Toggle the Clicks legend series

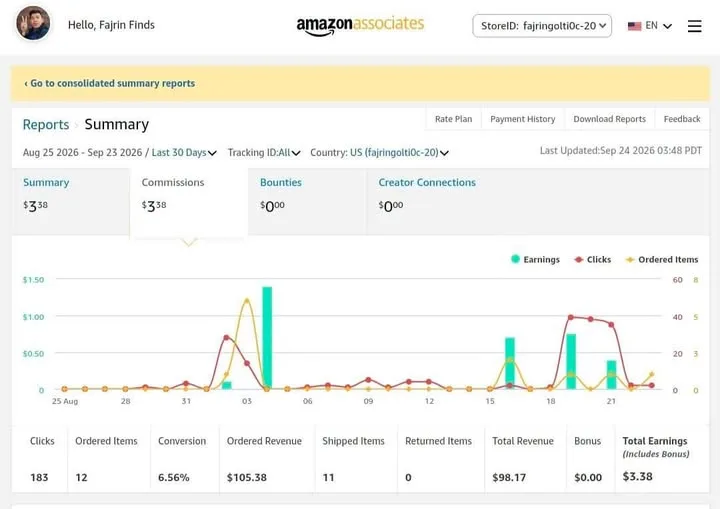(x=592, y=260)
